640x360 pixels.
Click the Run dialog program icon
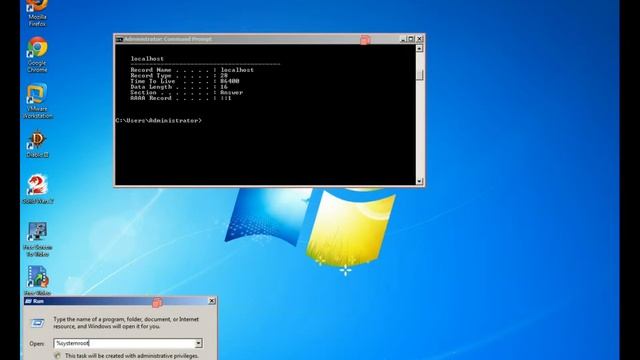(38, 323)
